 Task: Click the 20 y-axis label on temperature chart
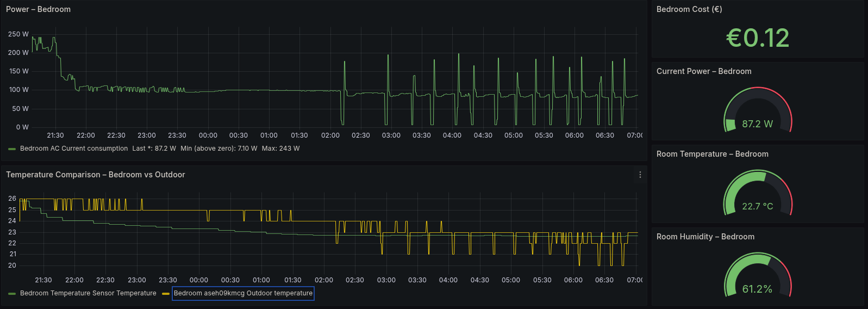point(13,265)
